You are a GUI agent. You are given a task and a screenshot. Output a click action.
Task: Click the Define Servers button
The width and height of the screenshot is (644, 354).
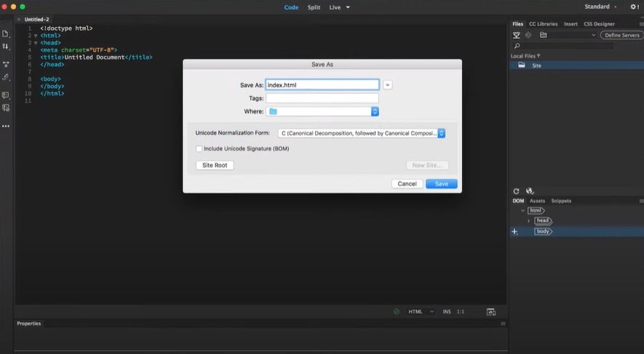click(622, 35)
